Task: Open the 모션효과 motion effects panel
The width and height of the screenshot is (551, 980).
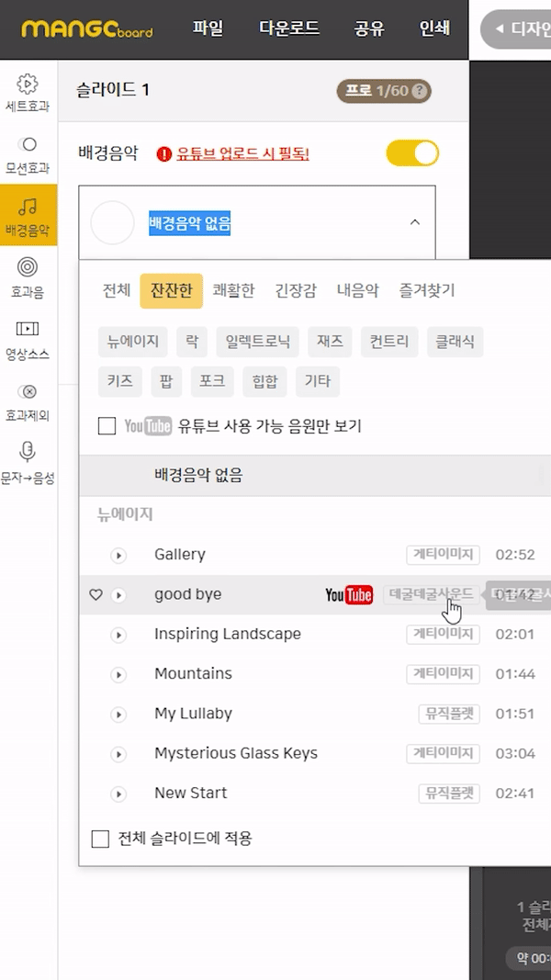Action: click(x=28, y=155)
